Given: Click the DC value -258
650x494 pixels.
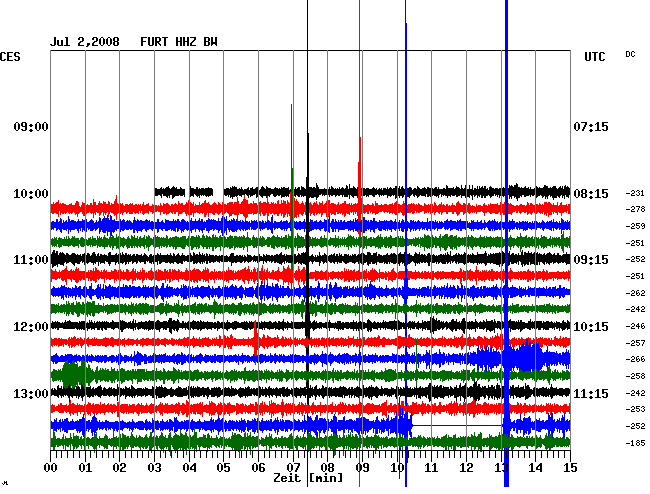Looking at the screenshot, I should (x=635, y=376).
